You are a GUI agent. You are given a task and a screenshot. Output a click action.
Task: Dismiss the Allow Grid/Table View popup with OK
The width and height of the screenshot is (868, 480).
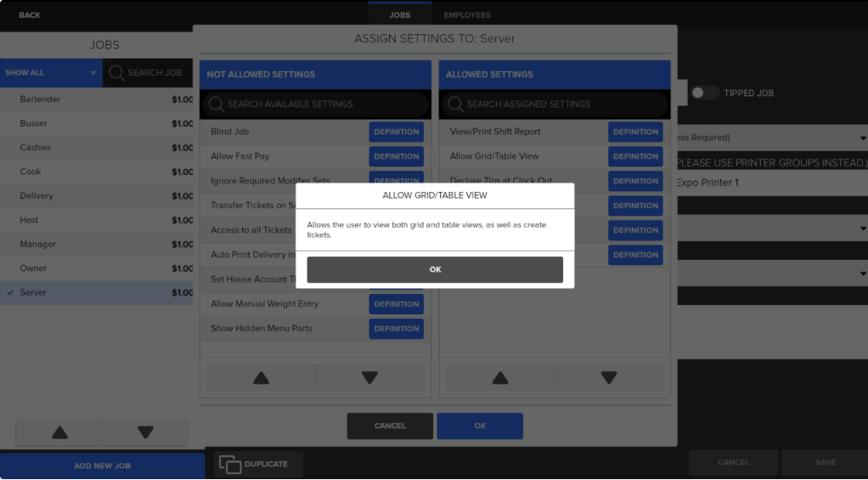point(435,269)
